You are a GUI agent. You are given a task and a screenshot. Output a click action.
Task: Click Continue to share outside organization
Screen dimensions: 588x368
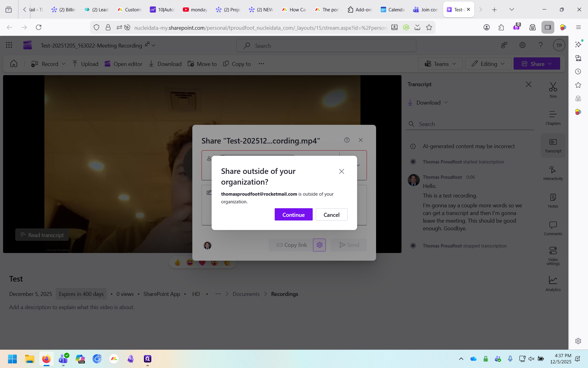[293, 215]
